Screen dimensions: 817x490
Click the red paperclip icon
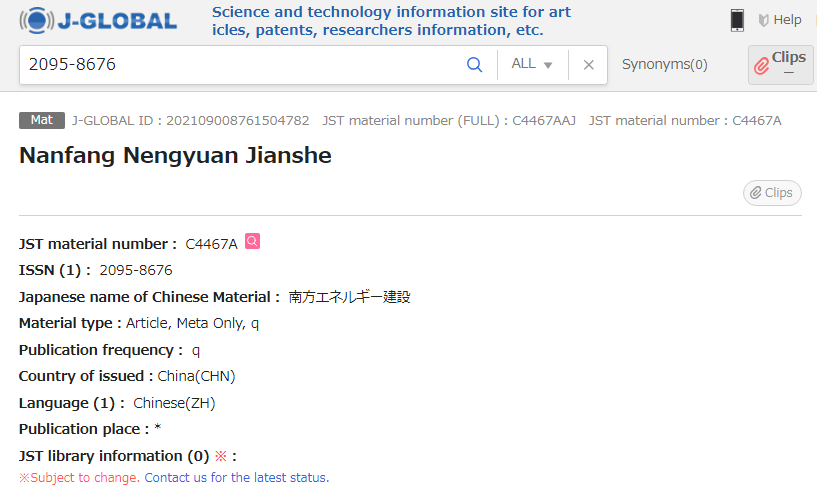(x=761, y=66)
